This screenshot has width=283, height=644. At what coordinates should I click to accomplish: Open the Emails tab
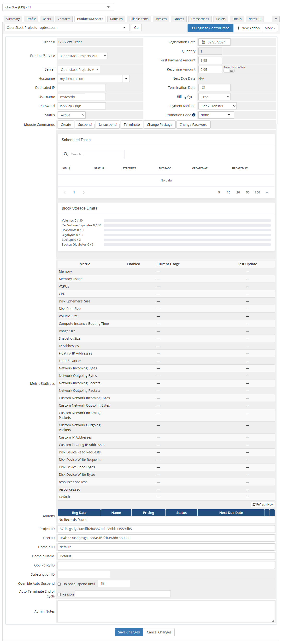(x=237, y=19)
